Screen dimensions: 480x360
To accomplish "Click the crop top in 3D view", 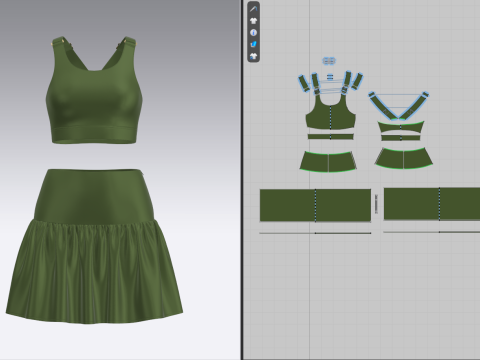I will [x=94, y=100].
